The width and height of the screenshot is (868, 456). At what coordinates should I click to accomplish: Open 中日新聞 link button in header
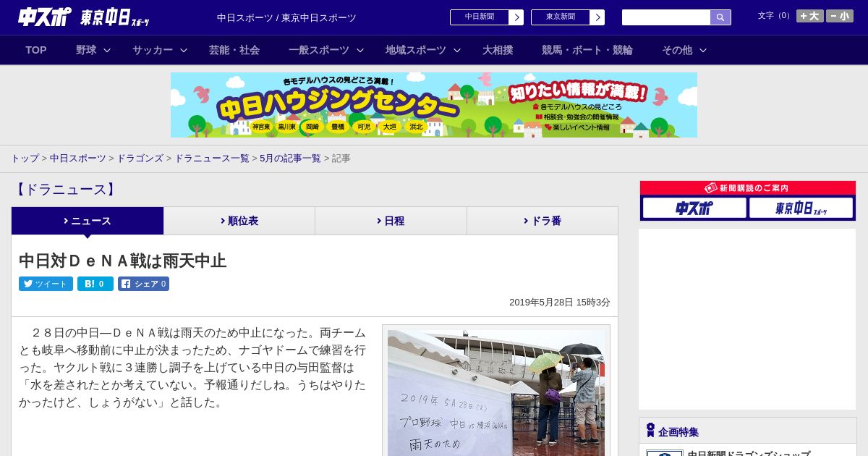click(487, 17)
